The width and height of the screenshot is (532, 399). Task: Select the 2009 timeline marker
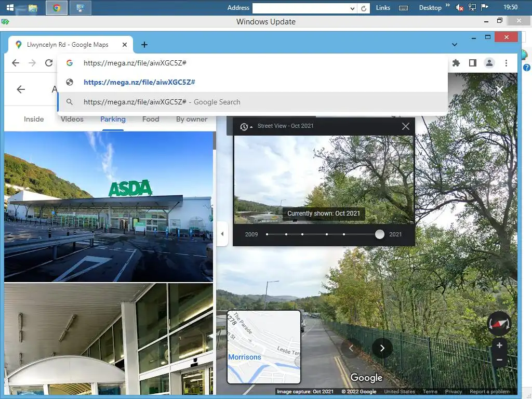click(268, 234)
